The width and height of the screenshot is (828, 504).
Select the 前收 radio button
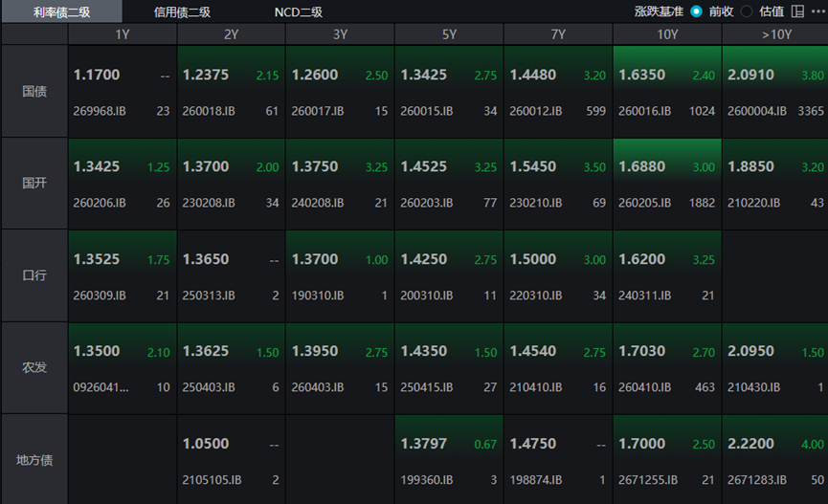pyautogui.click(x=697, y=11)
